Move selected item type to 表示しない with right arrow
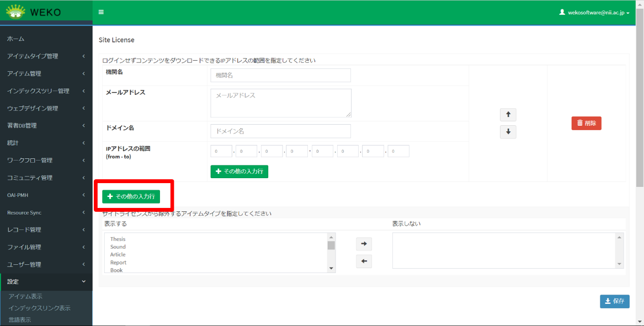This screenshot has height=326, width=644. pyautogui.click(x=364, y=243)
